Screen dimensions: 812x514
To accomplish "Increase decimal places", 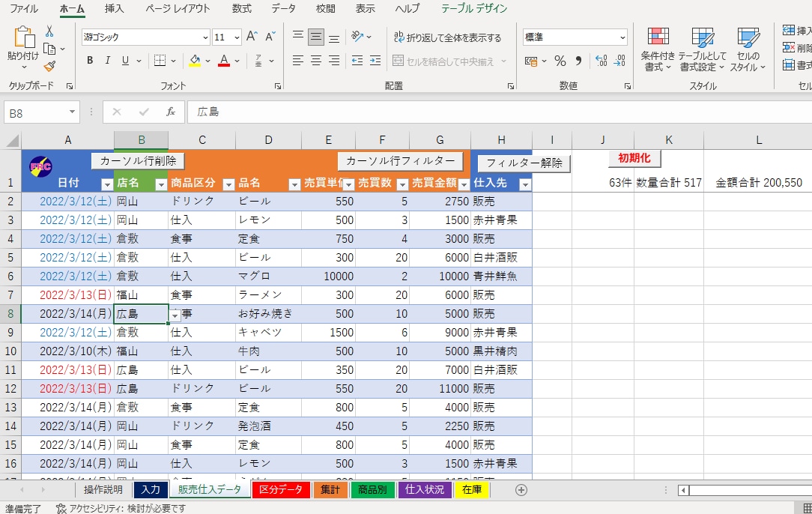I will tap(602, 61).
